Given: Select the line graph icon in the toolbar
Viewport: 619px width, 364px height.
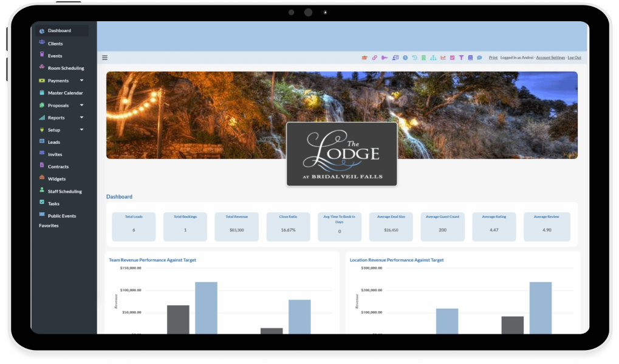Looking at the screenshot, I should [x=443, y=57].
